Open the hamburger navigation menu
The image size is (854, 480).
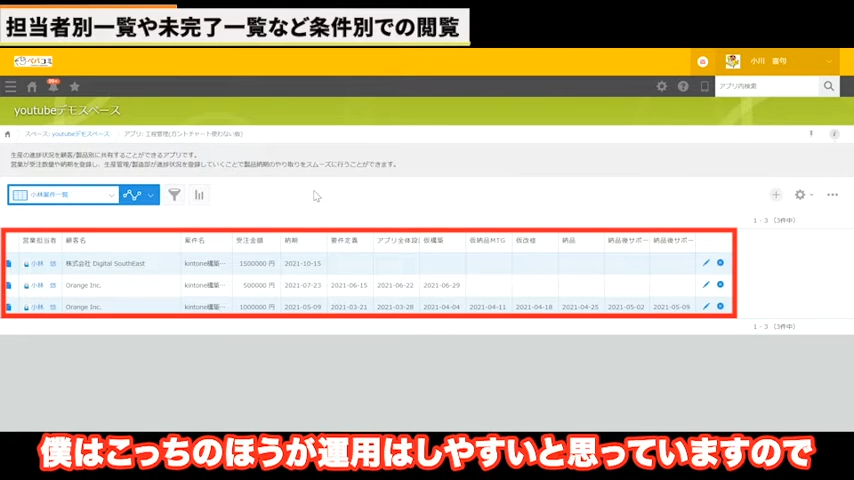coord(10,86)
